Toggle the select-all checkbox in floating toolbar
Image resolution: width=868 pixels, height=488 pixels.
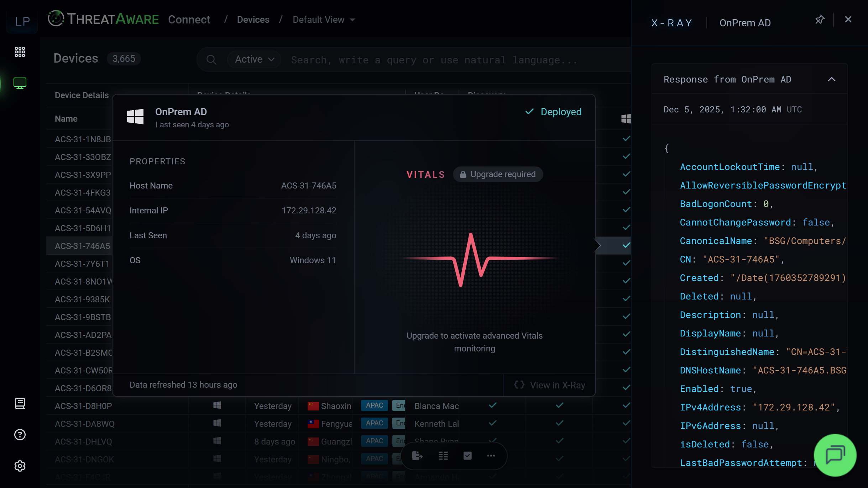click(x=467, y=456)
